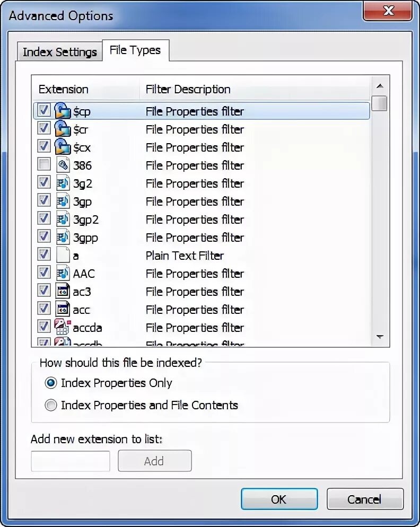This screenshot has height=527, width=420.
Task: Choose Index Properties Only option
Action: (x=51, y=383)
